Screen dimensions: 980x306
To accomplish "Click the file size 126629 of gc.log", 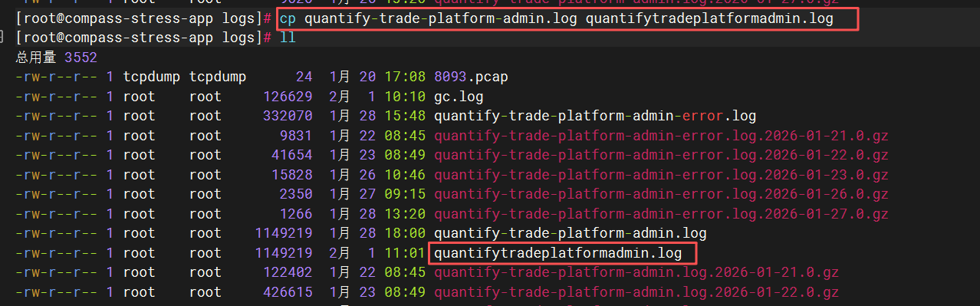I will (x=288, y=97).
